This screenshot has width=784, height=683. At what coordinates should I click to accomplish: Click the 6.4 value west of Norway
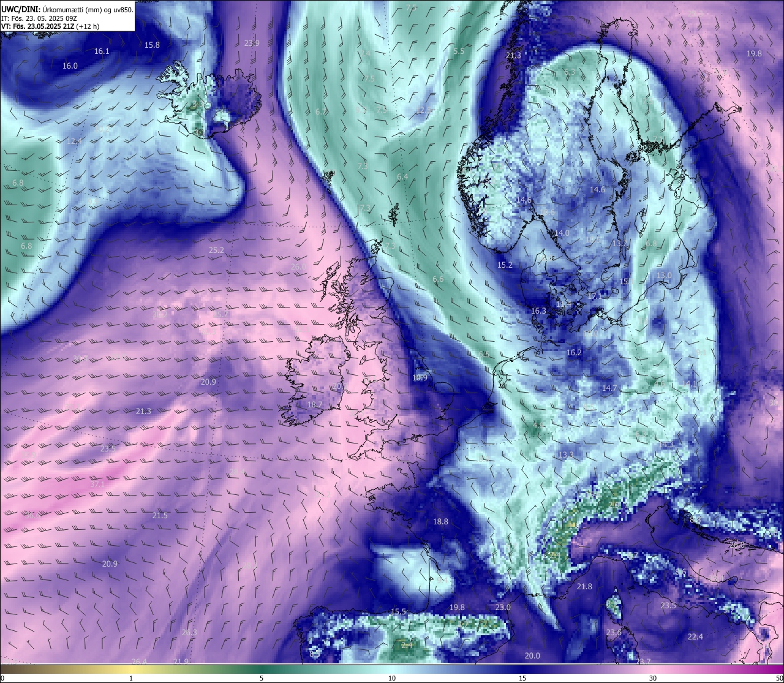point(402,176)
